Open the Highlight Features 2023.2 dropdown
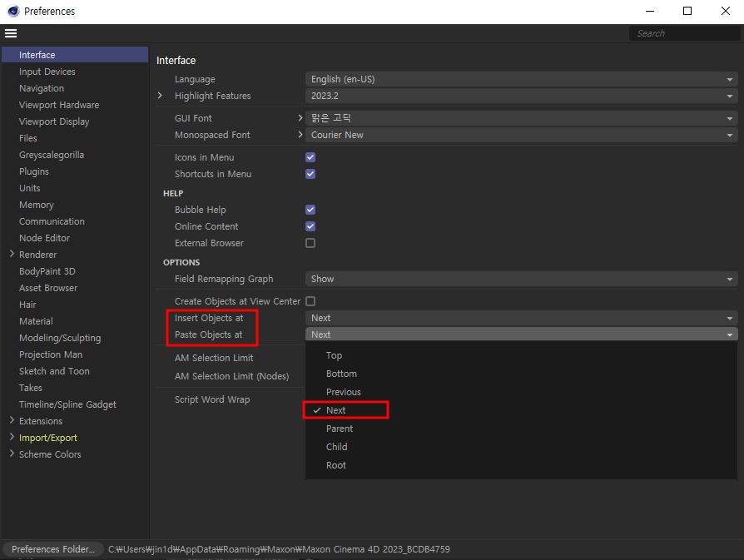The image size is (744, 560). (522, 96)
